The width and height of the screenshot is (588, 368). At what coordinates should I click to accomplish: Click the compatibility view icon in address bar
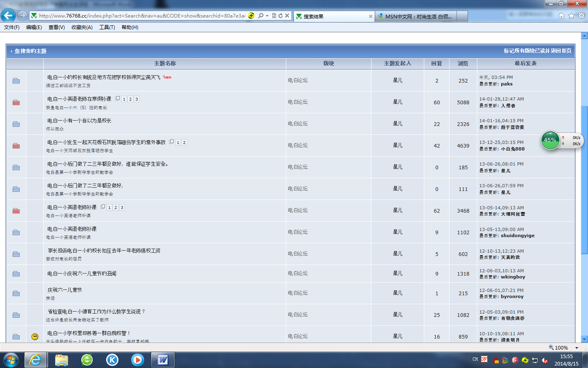[274, 16]
